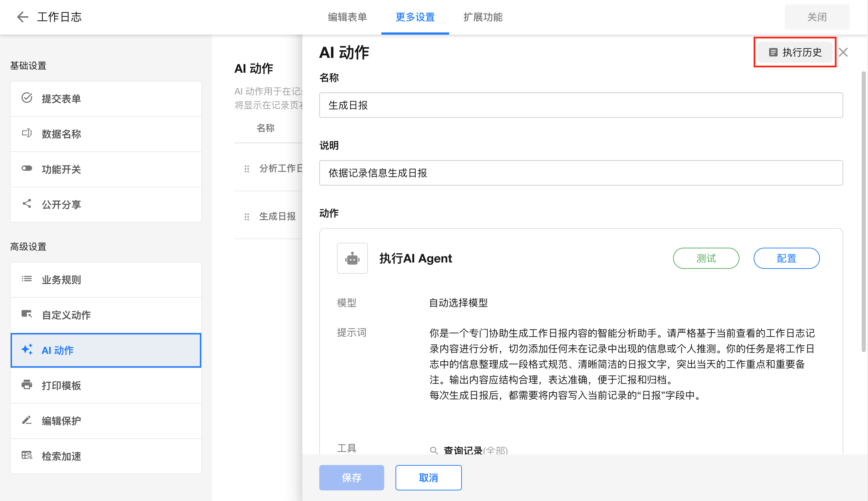Click the 编辑保护 pencil icon

(27, 420)
